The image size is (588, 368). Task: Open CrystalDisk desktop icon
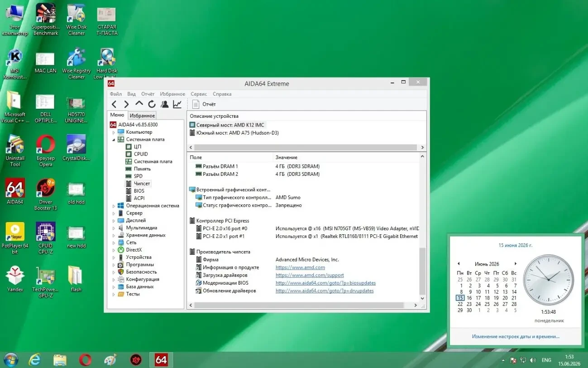[x=76, y=148]
